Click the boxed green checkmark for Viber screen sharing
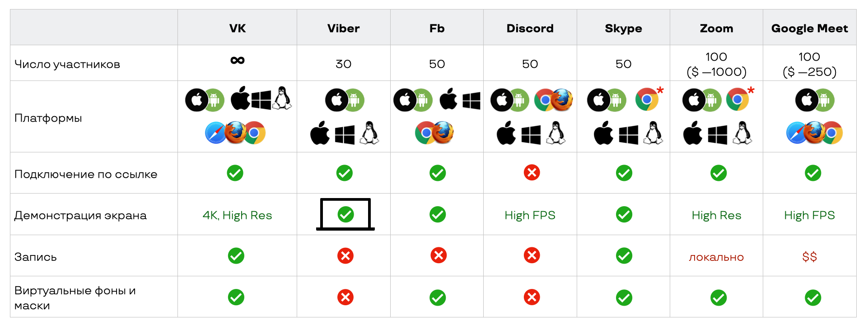The height and width of the screenshot is (331, 868). (345, 214)
